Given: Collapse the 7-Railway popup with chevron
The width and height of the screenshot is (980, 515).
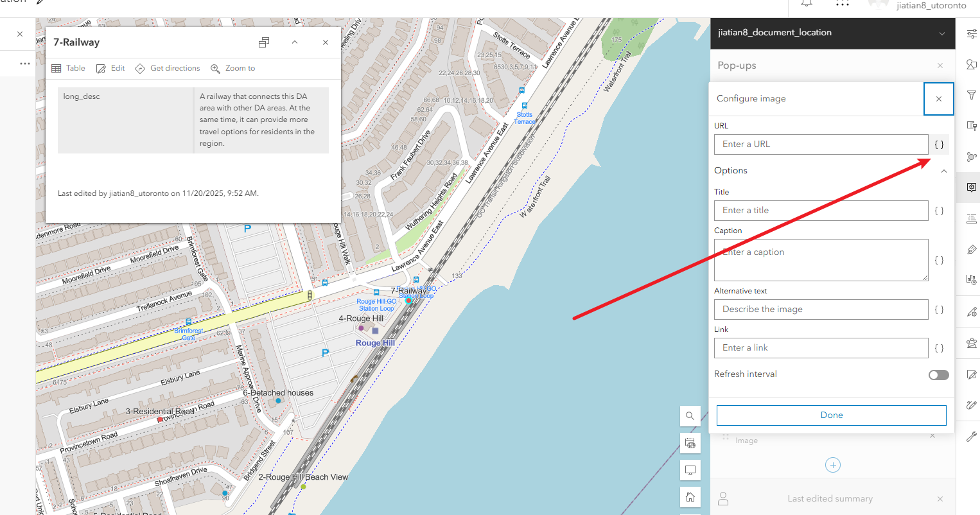Looking at the screenshot, I should point(295,42).
